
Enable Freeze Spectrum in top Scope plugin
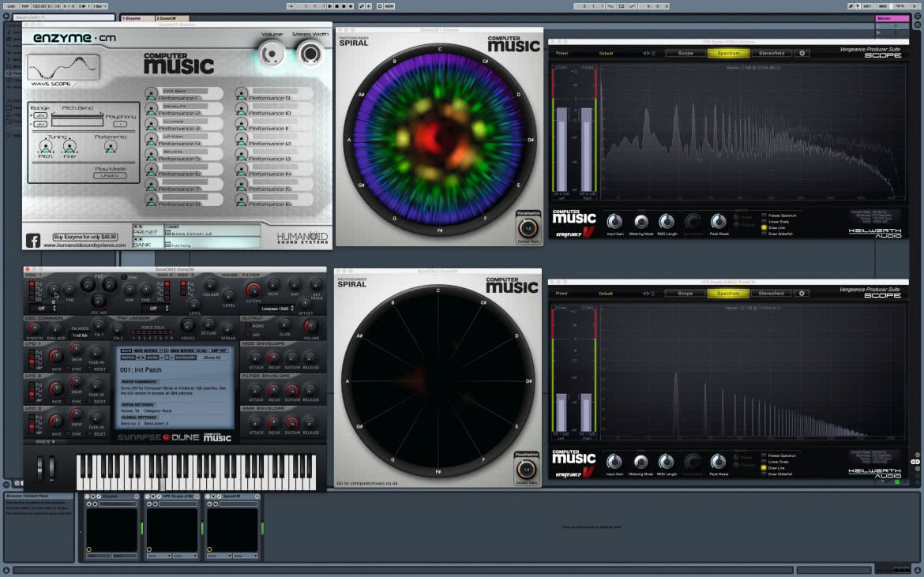coord(764,215)
